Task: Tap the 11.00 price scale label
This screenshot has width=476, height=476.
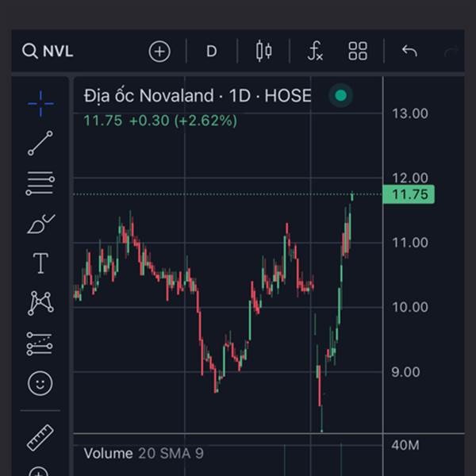Action: click(x=410, y=243)
